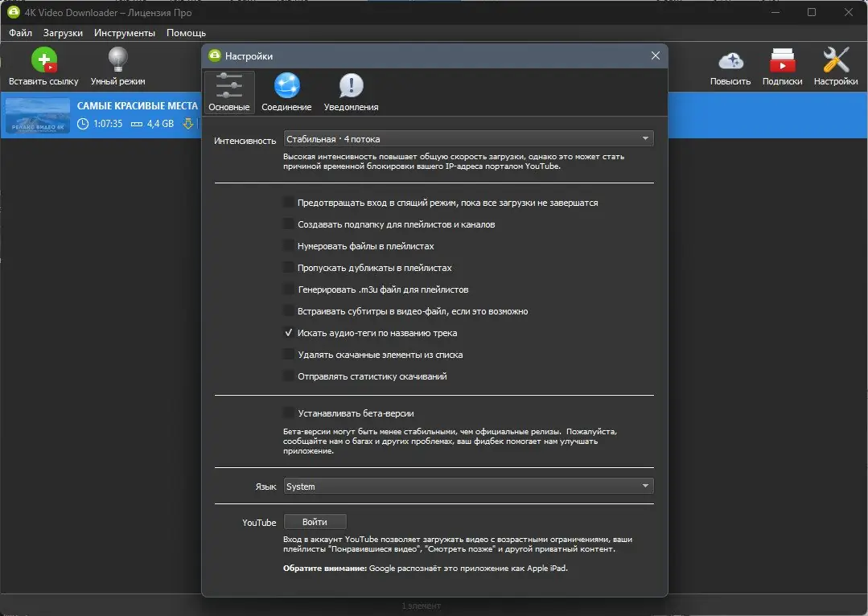This screenshot has height=616, width=868.
Task: Click the 1 элемент status bar text
Action: click(422, 606)
